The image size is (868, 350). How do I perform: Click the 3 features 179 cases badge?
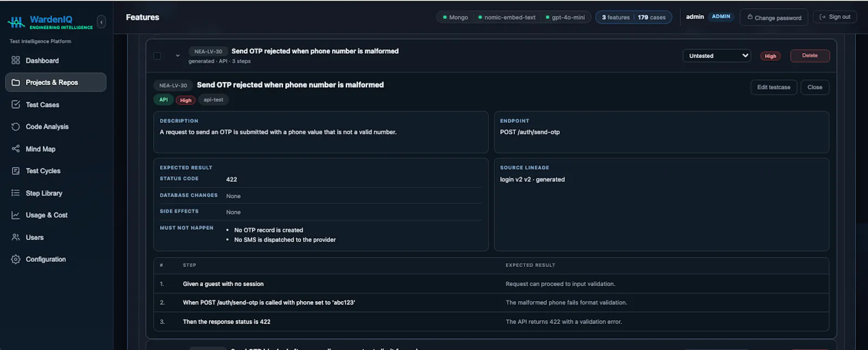click(x=634, y=17)
